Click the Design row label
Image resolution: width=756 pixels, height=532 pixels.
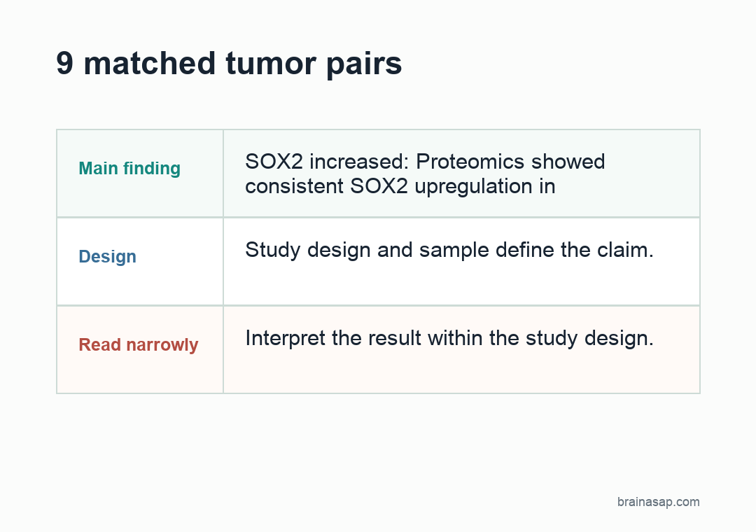click(108, 257)
